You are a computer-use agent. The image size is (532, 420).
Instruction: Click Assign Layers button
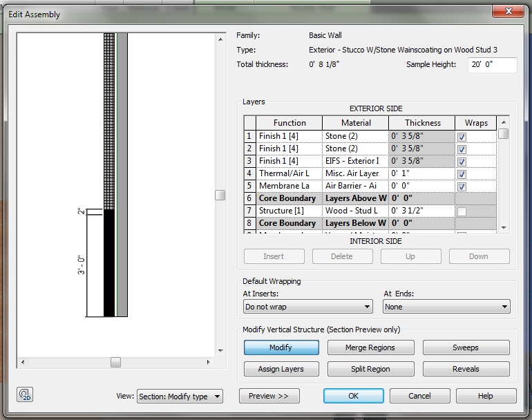(x=281, y=369)
